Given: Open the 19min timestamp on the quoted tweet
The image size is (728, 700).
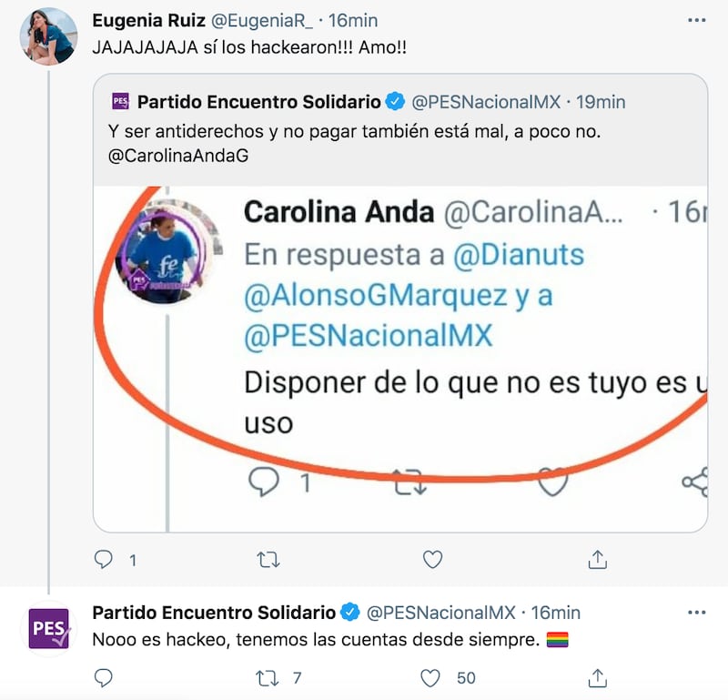Looking at the screenshot, I should coord(601,102).
